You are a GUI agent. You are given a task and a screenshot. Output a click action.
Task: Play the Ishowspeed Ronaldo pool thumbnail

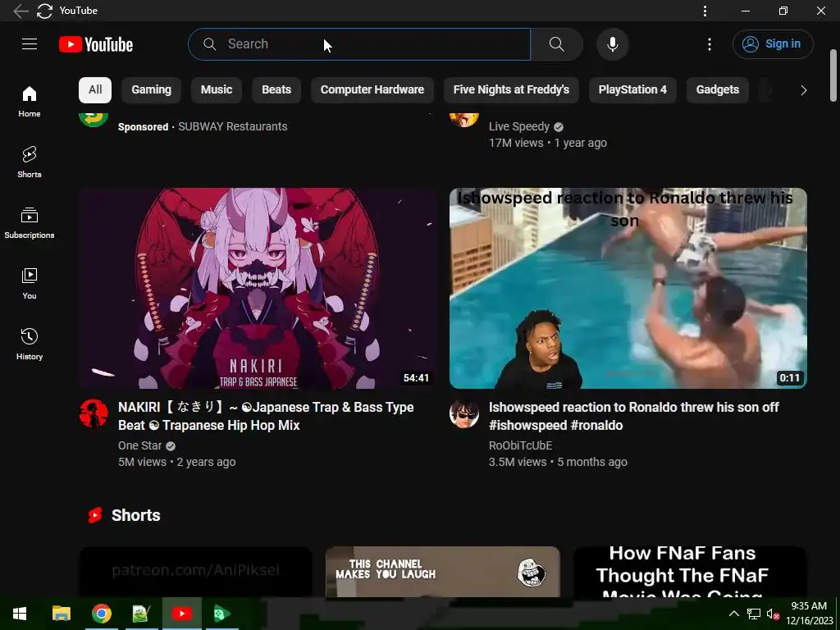(x=628, y=288)
